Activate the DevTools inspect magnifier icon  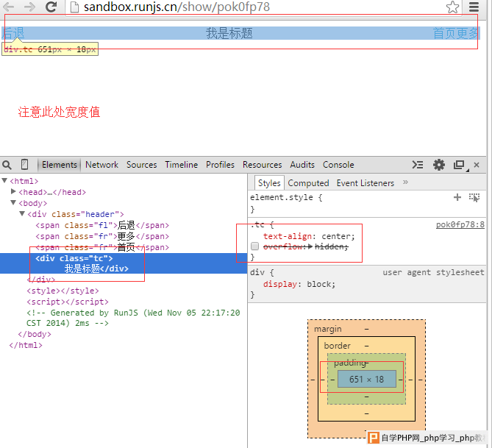tap(7, 165)
